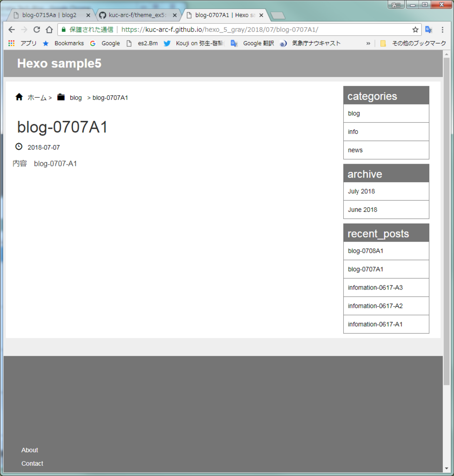Open the es2.Bm bookmark

tap(142, 43)
